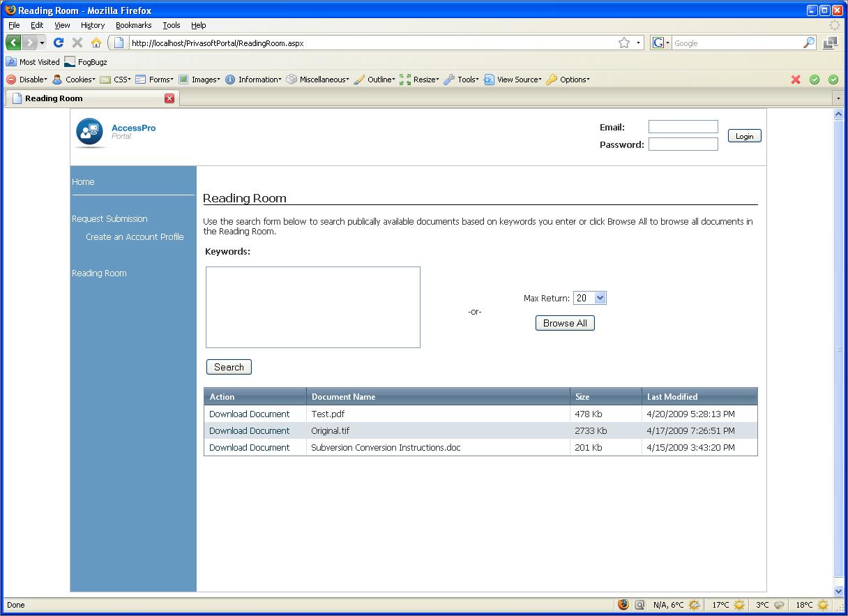
Task: Download the Original.tif document
Action: (x=249, y=431)
